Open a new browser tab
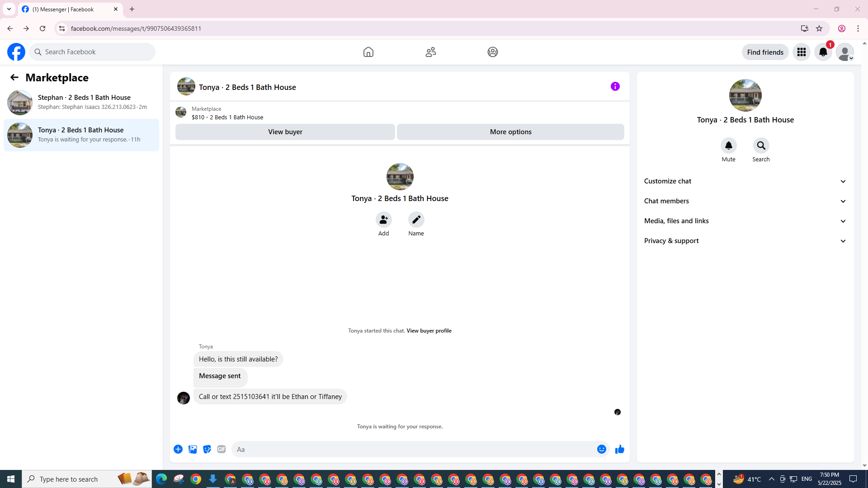This screenshot has width=868, height=488. point(132,9)
